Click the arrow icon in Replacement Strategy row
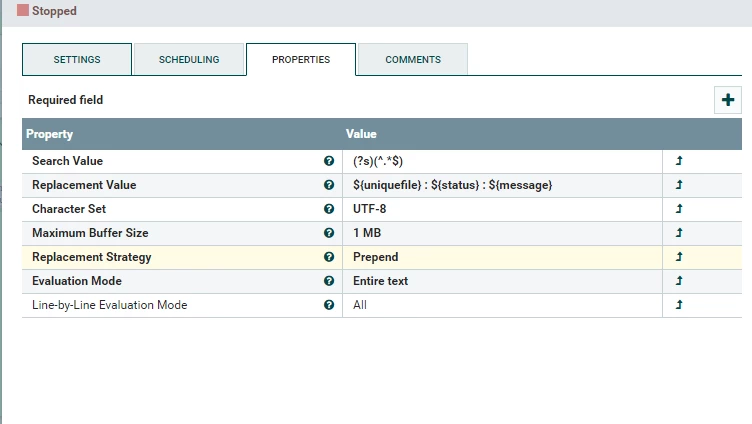752x424 pixels. pos(679,257)
